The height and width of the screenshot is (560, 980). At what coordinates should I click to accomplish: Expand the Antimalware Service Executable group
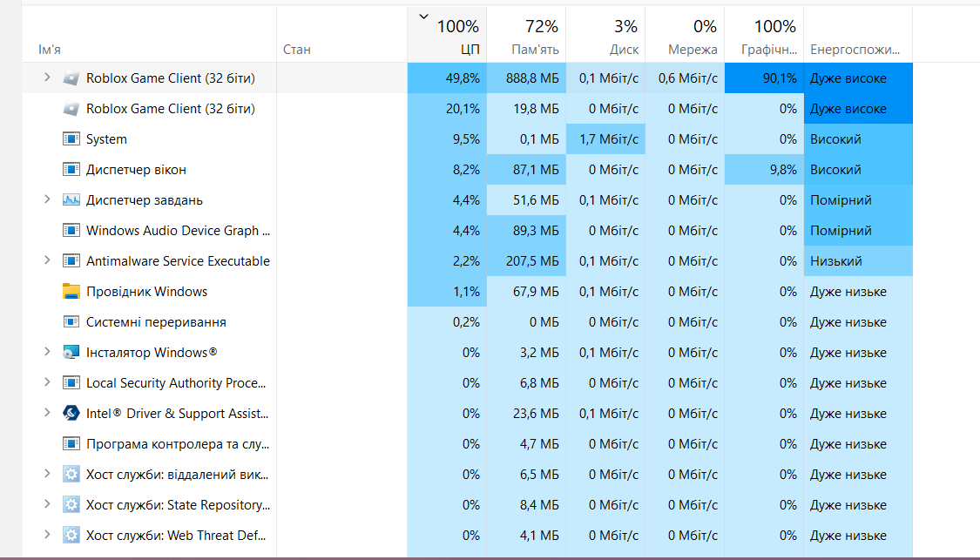[47, 260]
